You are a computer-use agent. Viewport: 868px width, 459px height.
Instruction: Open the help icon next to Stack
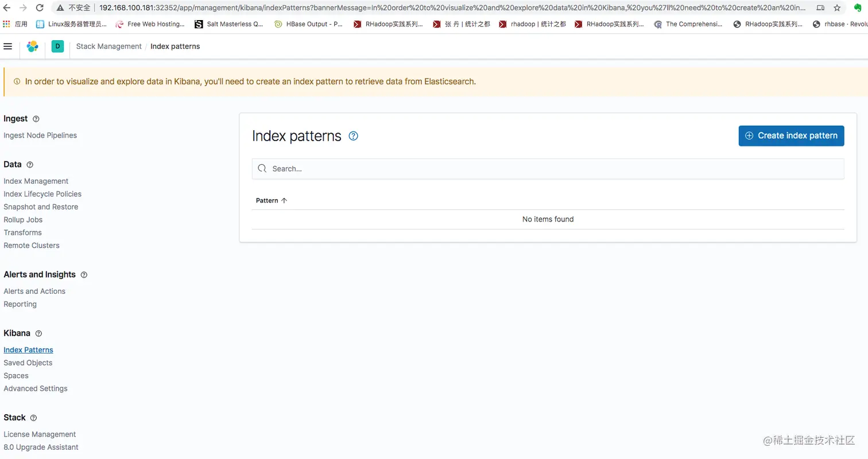pyautogui.click(x=33, y=418)
